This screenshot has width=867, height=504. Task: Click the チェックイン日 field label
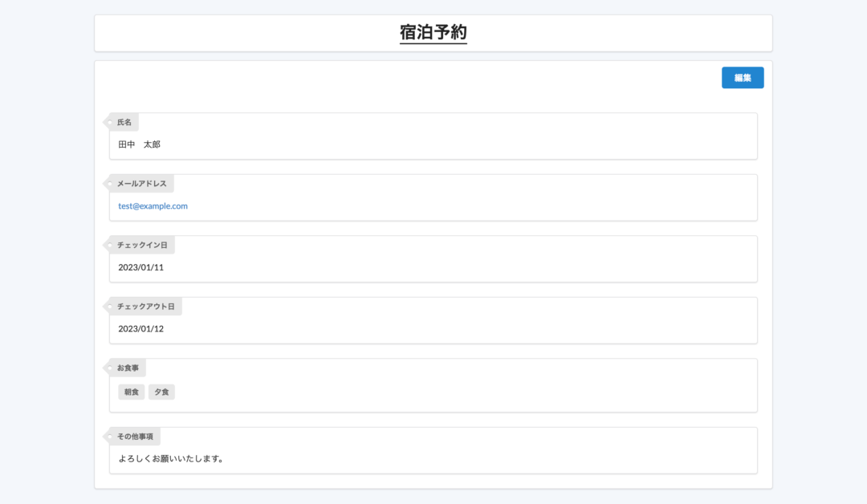point(142,245)
